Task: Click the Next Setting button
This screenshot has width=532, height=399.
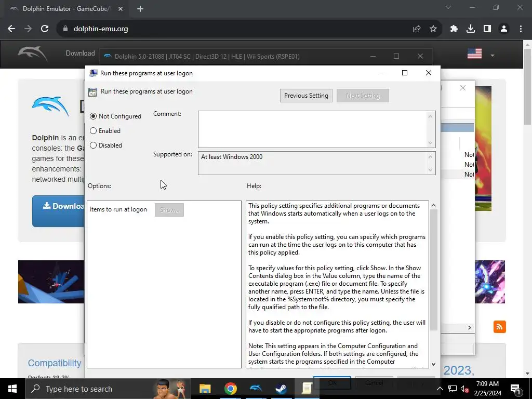Action: click(x=363, y=96)
